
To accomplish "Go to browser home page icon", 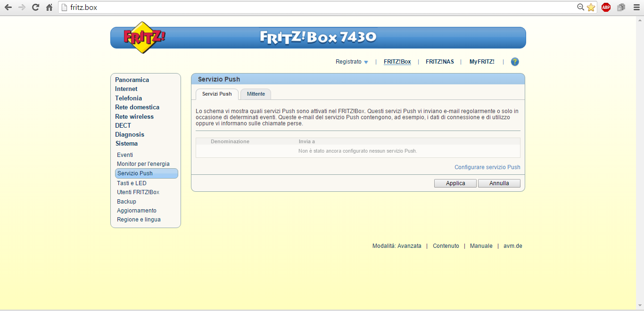I will pyautogui.click(x=49, y=8).
